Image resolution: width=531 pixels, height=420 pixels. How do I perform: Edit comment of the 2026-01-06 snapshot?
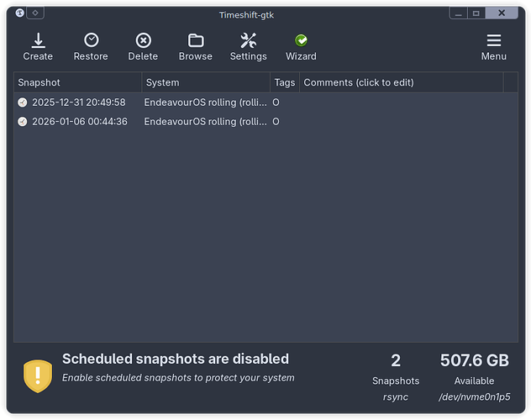coord(401,122)
